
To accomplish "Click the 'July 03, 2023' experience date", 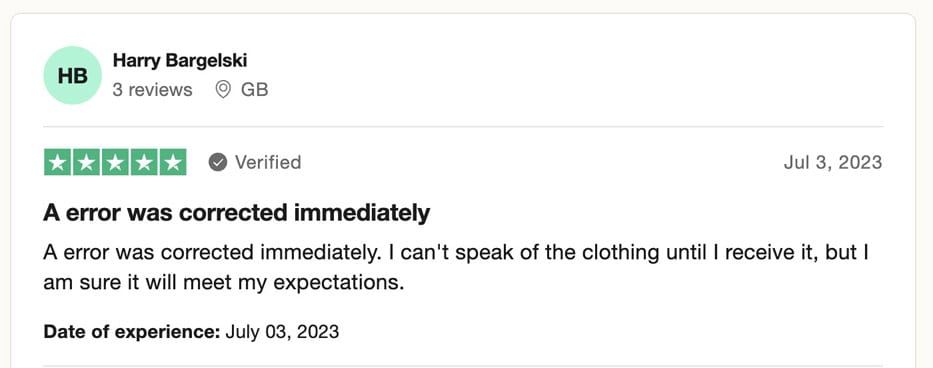I will (282, 331).
